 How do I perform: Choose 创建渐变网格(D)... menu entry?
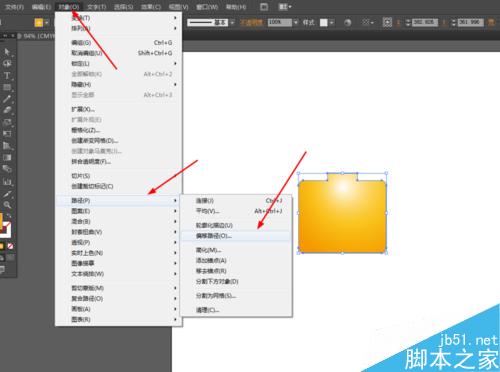[118, 141]
